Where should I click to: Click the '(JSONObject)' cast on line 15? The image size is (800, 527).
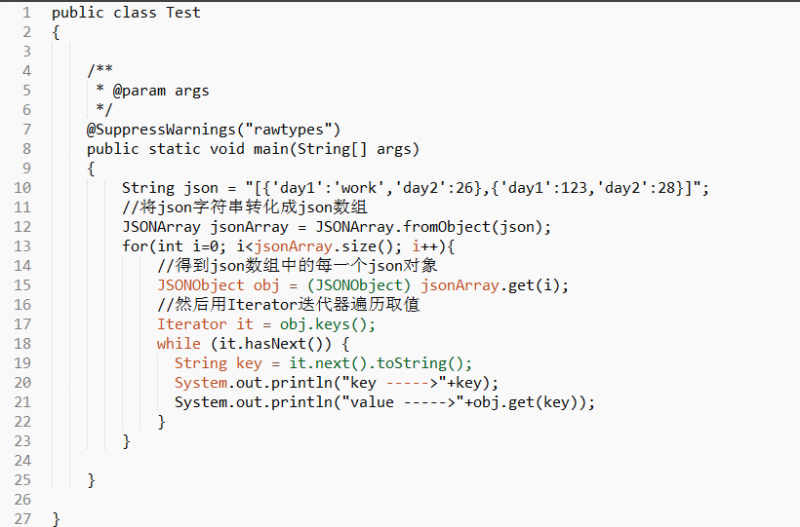359,285
